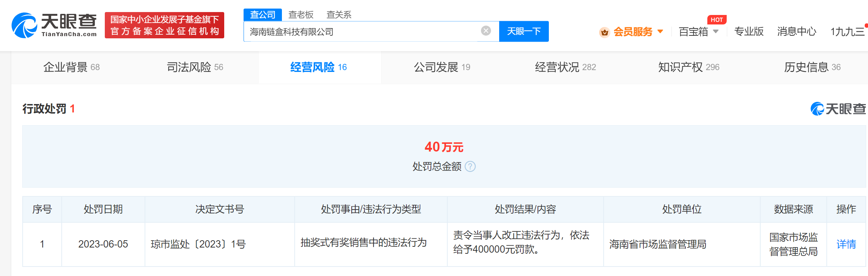
Task: Select the 查老板 search tab
Action: pyautogui.click(x=301, y=15)
